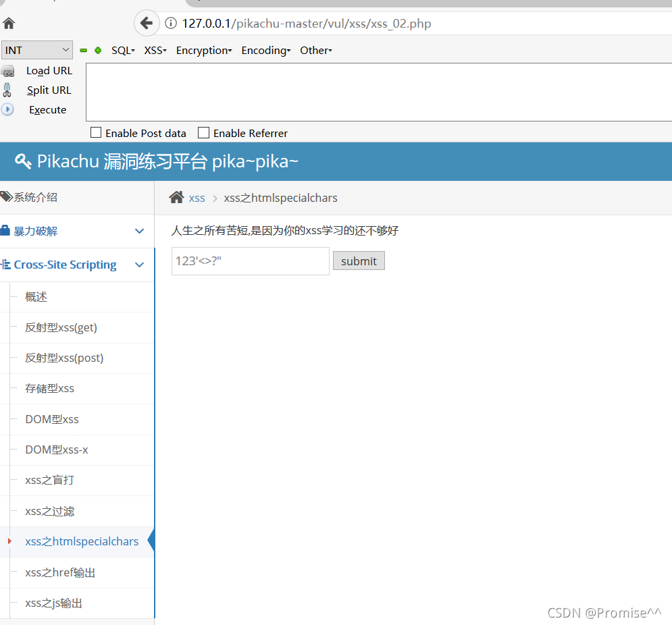Open the site info icon in address bar

[171, 23]
